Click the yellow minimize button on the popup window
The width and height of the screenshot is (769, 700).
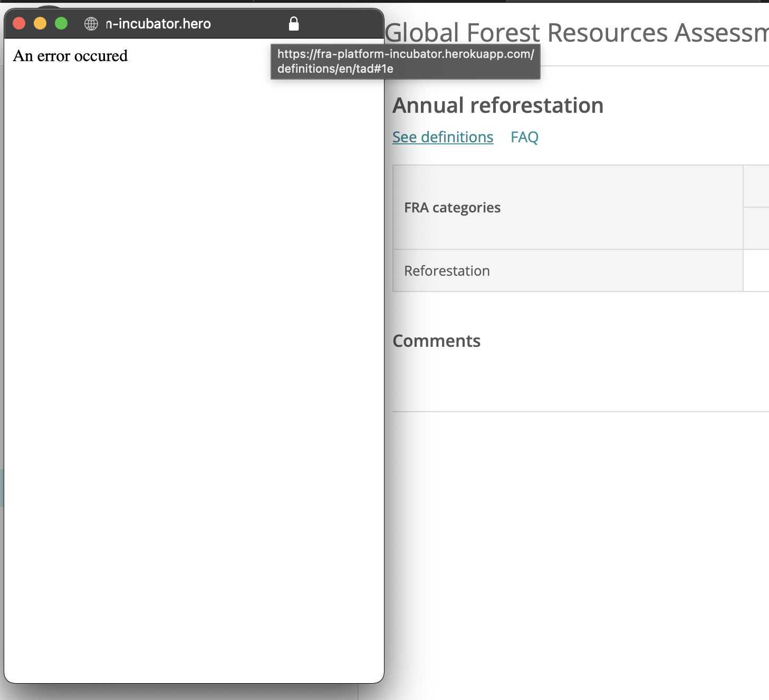[x=40, y=23]
